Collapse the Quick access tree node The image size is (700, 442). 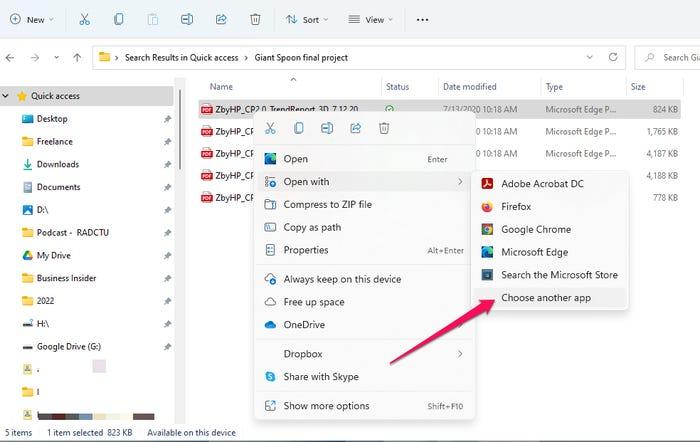pyautogui.click(x=6, y=96)
